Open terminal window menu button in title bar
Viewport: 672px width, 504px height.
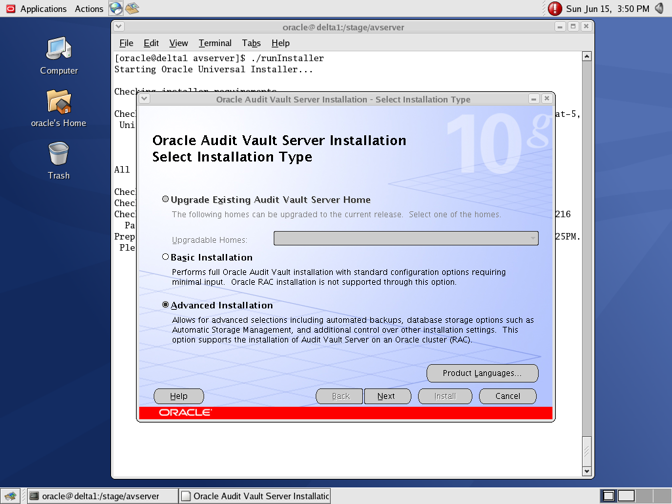tap(119, 27)
